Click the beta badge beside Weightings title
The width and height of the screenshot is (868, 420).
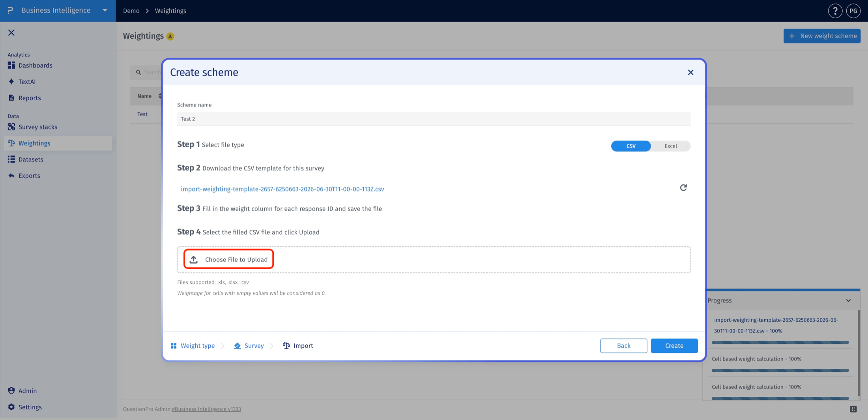170,36
